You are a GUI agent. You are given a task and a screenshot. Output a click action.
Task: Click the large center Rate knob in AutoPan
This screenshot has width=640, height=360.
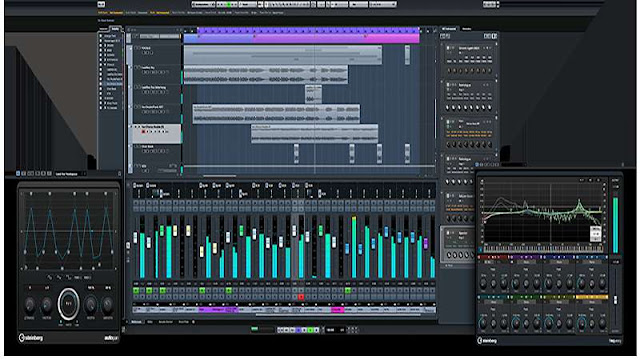[x=69, y=304]
